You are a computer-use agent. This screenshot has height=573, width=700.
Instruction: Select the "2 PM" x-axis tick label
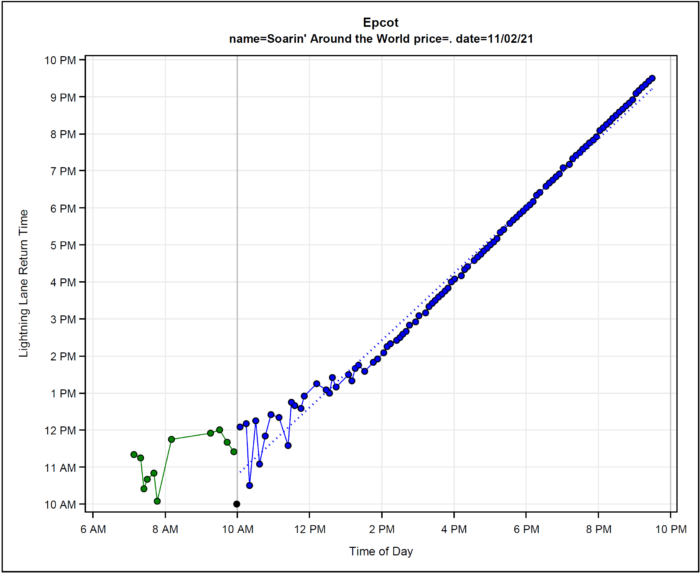[381, 528]
